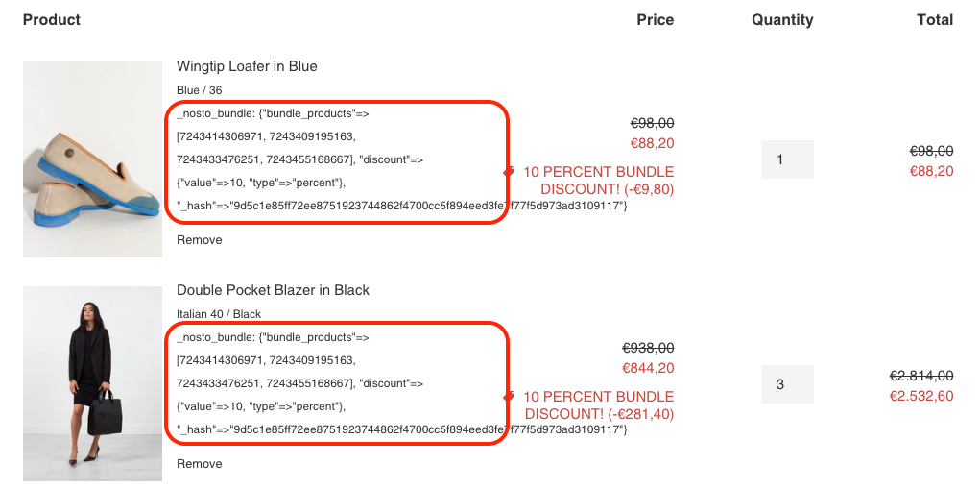
Task: Open the Double Pocket Blazer in Black product
Action: 273,290
